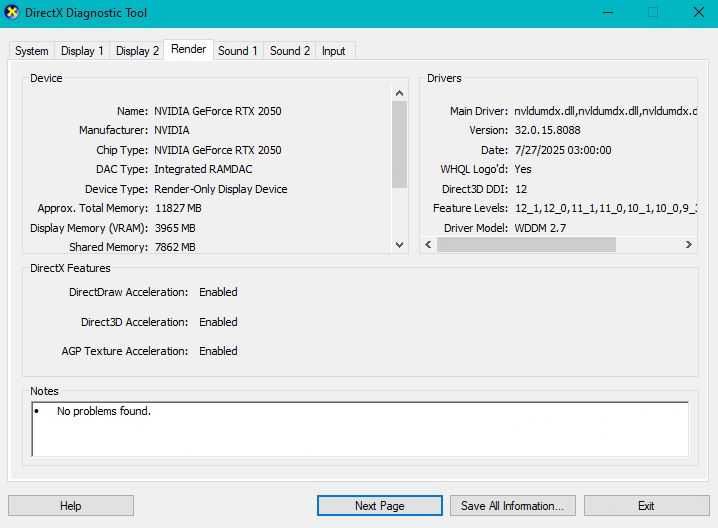This screenshot has height=528, width=718.
Task: Click the Feature Levels value list
Action: [606, 208]
